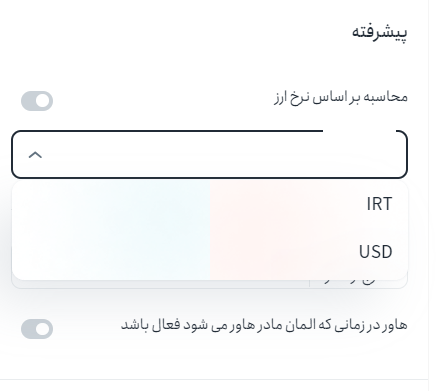Toggle the currency rate calculation switch
The width and height of the screenshot is (442, 391).
point(37,101)
